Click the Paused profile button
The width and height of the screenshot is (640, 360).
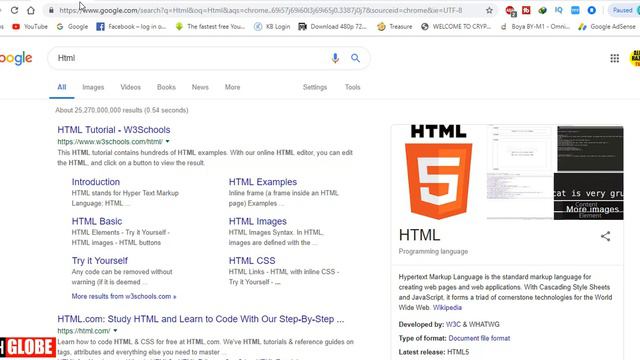pos(622,10)
